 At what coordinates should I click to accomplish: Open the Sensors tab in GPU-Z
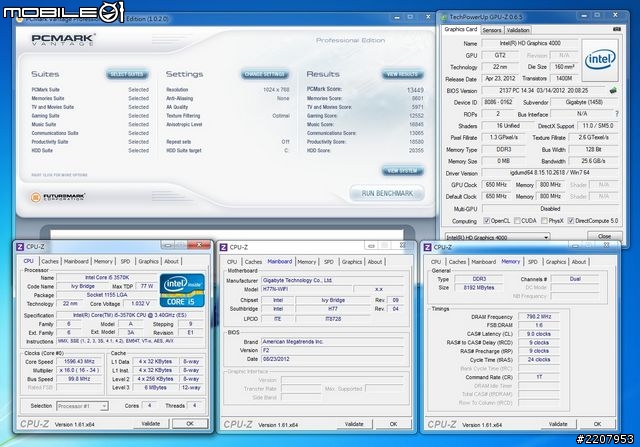tap(491, 30)
